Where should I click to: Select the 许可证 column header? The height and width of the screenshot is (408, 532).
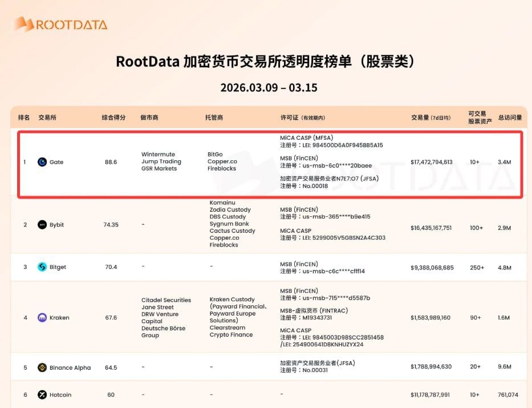coord(303,118)
